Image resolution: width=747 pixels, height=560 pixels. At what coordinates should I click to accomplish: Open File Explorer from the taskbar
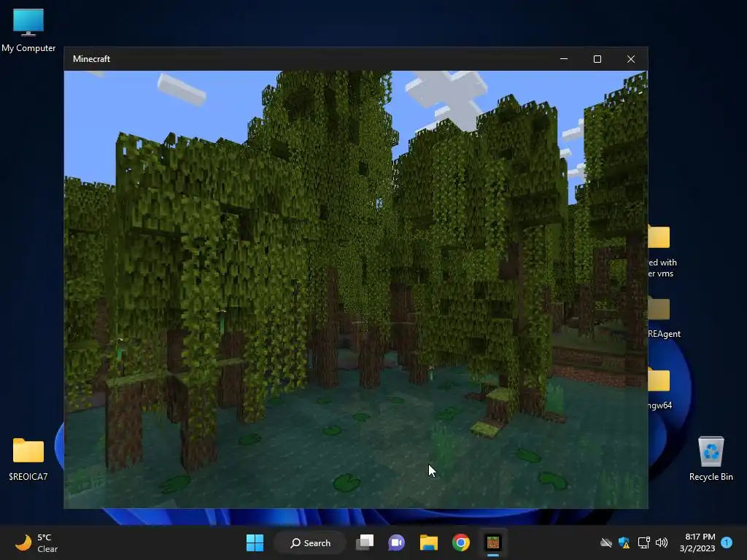click(x=428, y=542)
